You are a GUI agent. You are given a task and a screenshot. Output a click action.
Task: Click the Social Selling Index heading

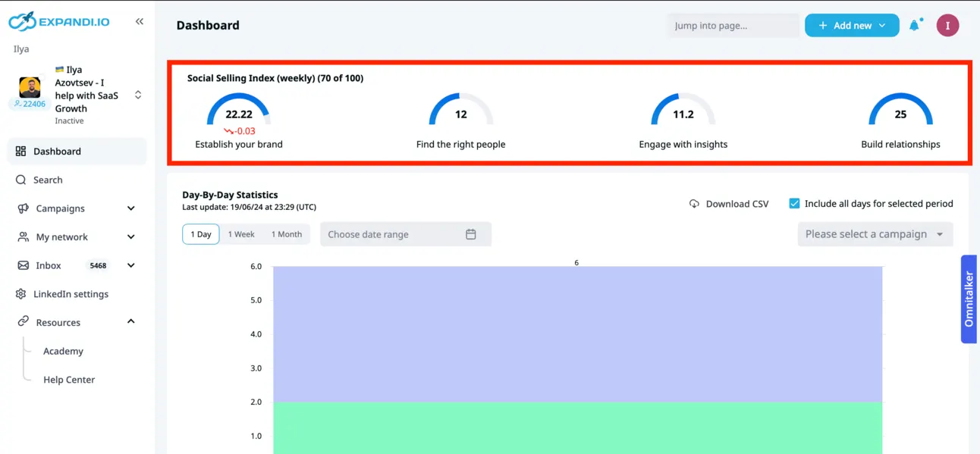275,78
